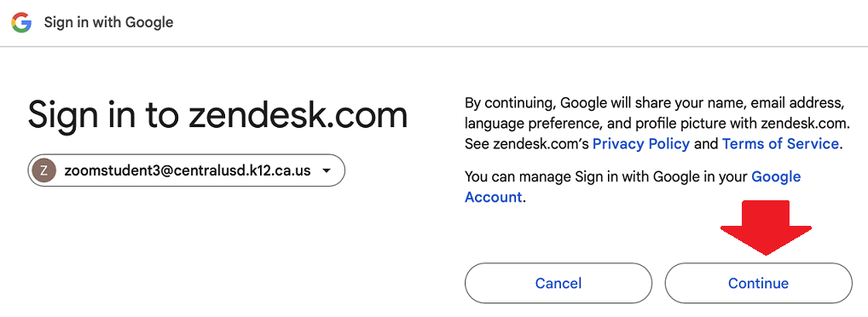Click the Google G logo icon
This screenshot has height=317, width=868.
(x=21, y=23)
